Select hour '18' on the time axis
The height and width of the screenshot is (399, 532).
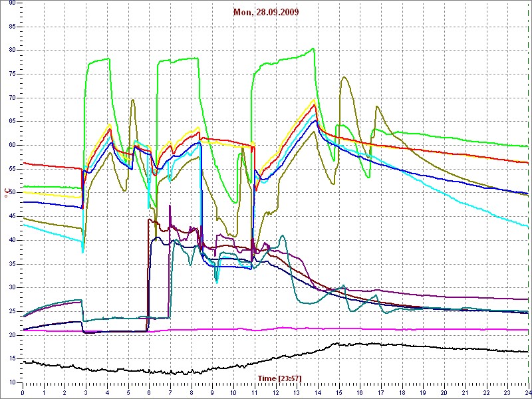coord(402,392)
